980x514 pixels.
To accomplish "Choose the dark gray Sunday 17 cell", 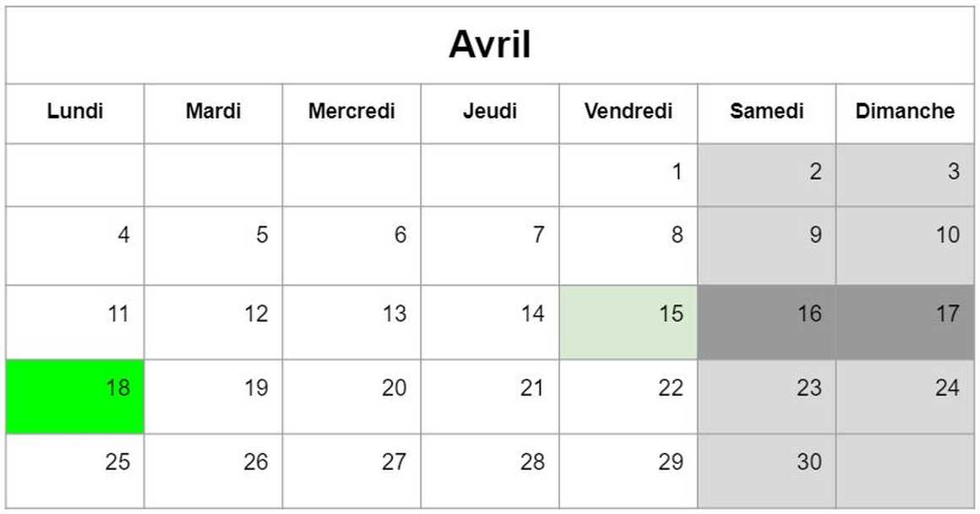I will click(x=905, y=323).
